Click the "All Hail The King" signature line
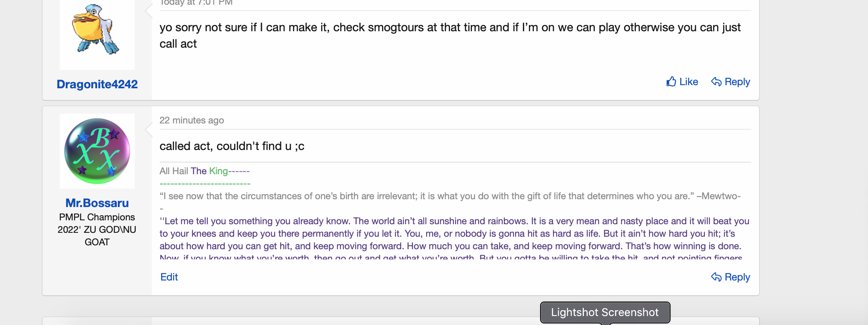This screenshot has height=325, width=868. tap(205, 171)
